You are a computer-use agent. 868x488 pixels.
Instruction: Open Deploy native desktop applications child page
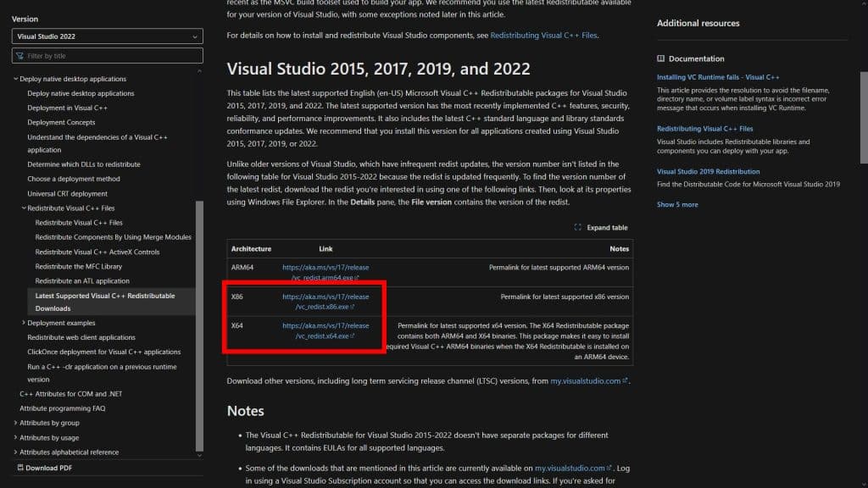tap(81, 93)
